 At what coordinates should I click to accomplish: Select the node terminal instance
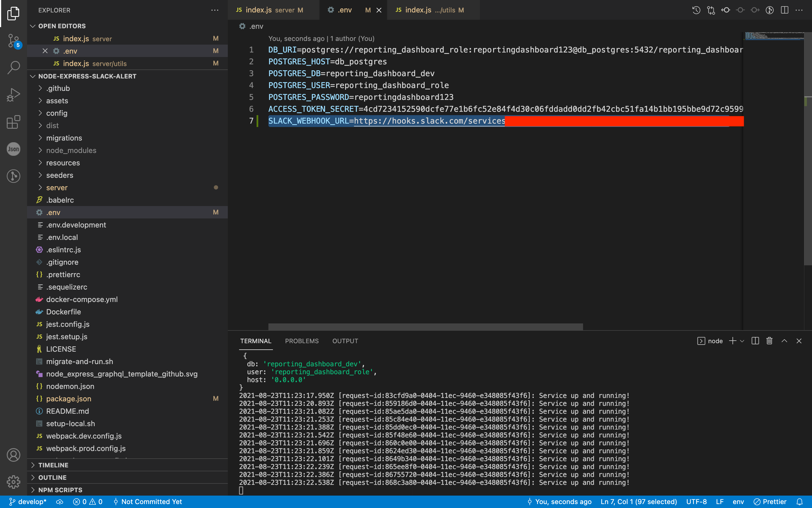point(710,341)
